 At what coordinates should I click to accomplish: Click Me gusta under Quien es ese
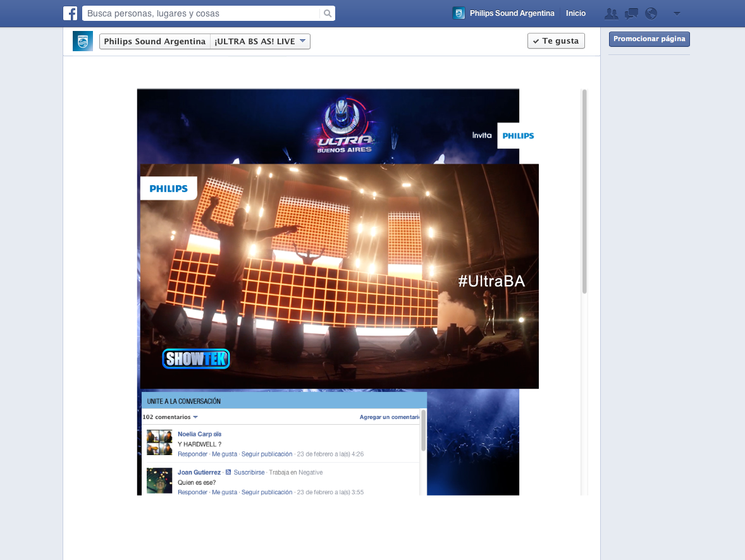click(x=225, y=492)
